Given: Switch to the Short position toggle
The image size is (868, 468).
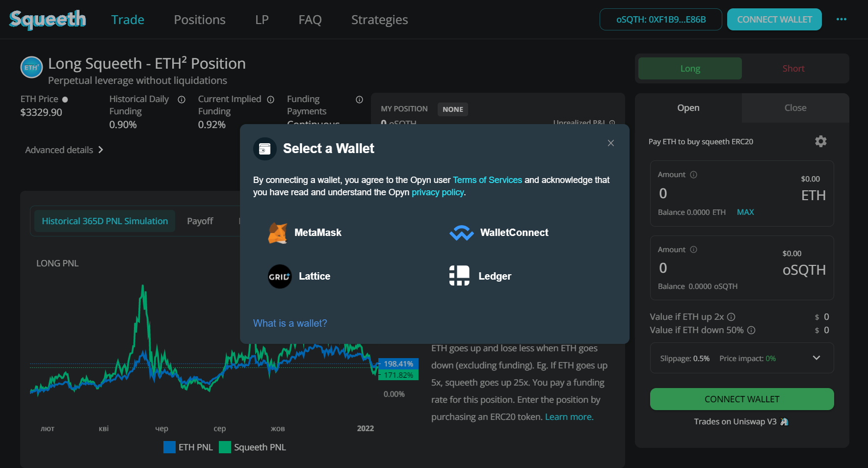Looking at the screenshot, I should coord(793,69).
